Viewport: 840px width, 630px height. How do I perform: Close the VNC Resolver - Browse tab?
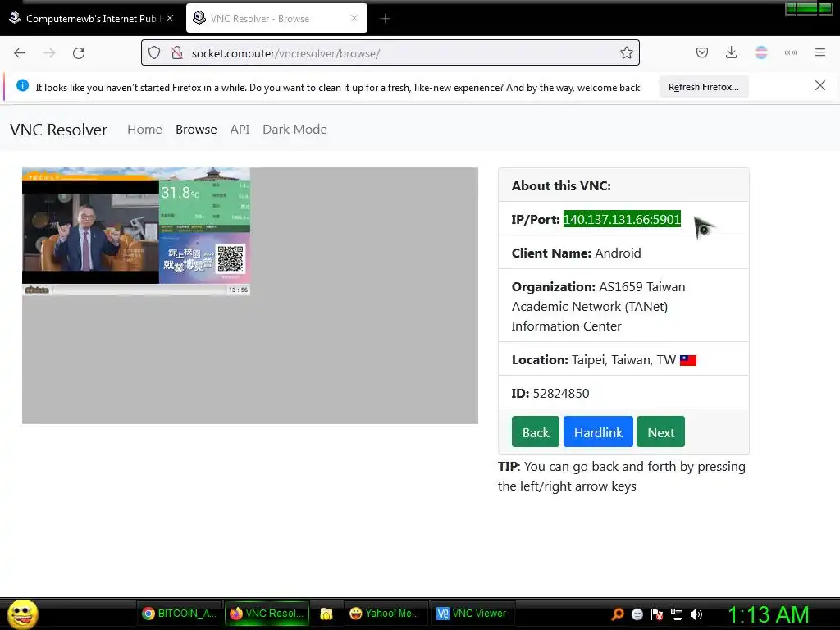click(x=354, y=18)
